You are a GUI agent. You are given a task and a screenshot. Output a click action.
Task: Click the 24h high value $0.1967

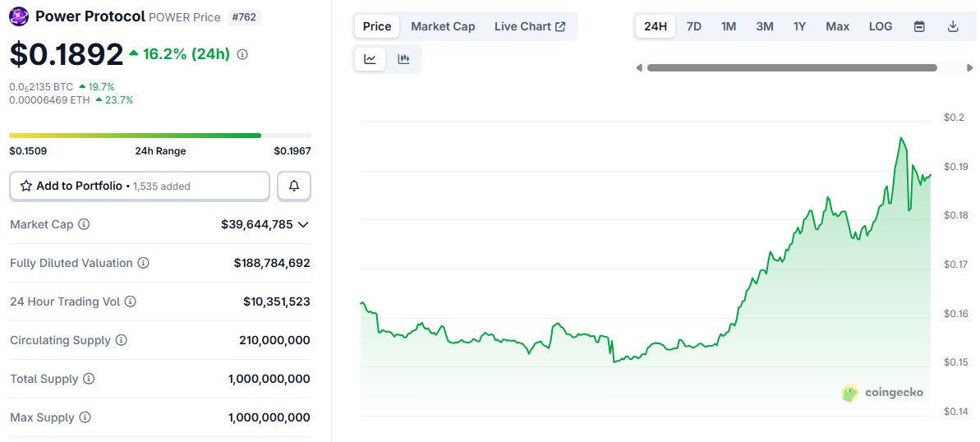click(292, 150)
